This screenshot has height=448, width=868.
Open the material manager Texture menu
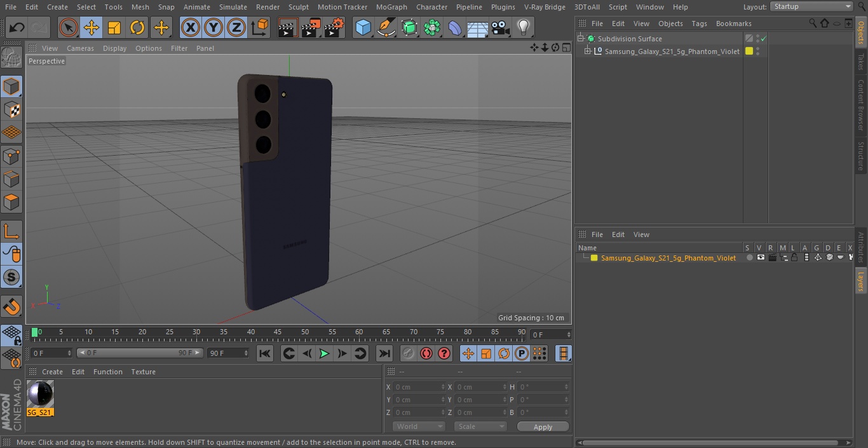143,372
